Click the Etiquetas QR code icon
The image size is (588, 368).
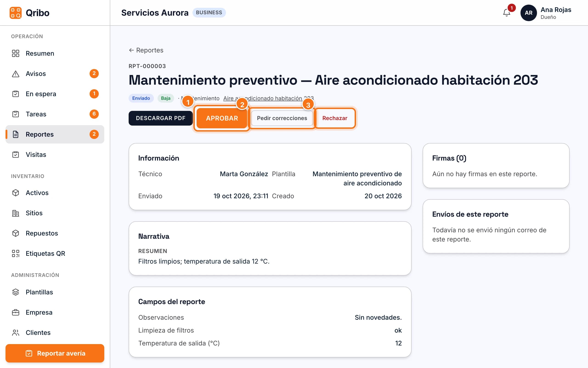point(16,253)
